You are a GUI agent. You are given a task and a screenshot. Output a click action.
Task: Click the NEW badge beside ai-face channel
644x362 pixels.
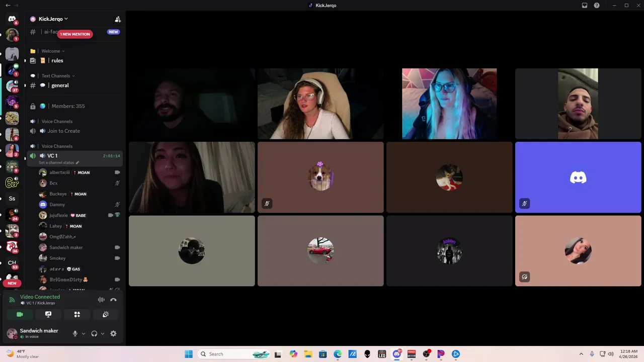113,32
